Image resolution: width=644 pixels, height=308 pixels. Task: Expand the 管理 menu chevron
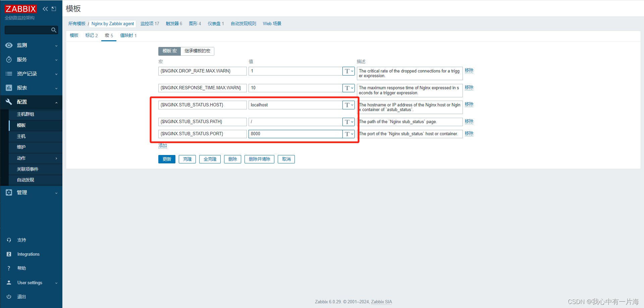(x=56, y=193)
